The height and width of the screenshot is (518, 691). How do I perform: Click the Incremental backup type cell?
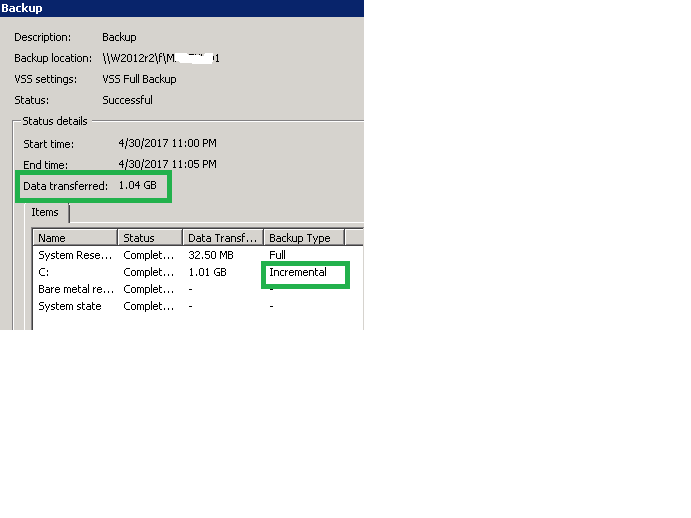tap(298, 272)
